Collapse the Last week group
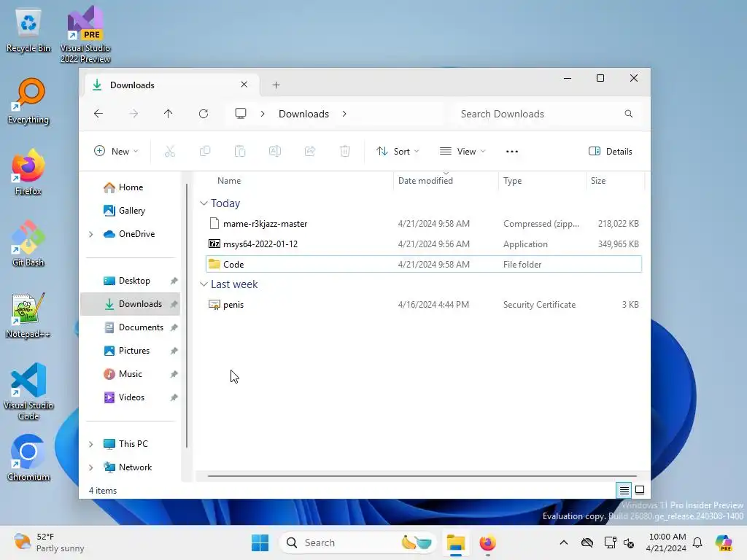The height and width of the screenshot is (560, 747). pyautogui.click(x=204, y=284)
